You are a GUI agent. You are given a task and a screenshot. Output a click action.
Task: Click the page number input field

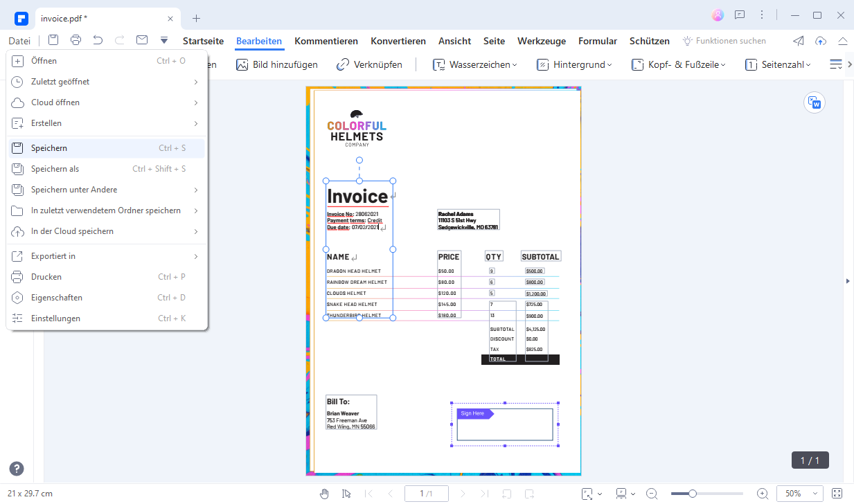click(x=427, y=494)
